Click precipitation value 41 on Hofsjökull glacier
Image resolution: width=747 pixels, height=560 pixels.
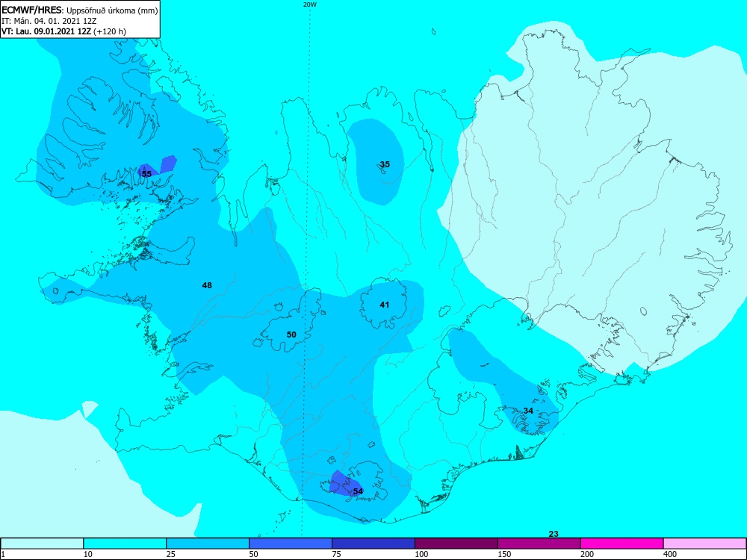[x=385, y=305]
